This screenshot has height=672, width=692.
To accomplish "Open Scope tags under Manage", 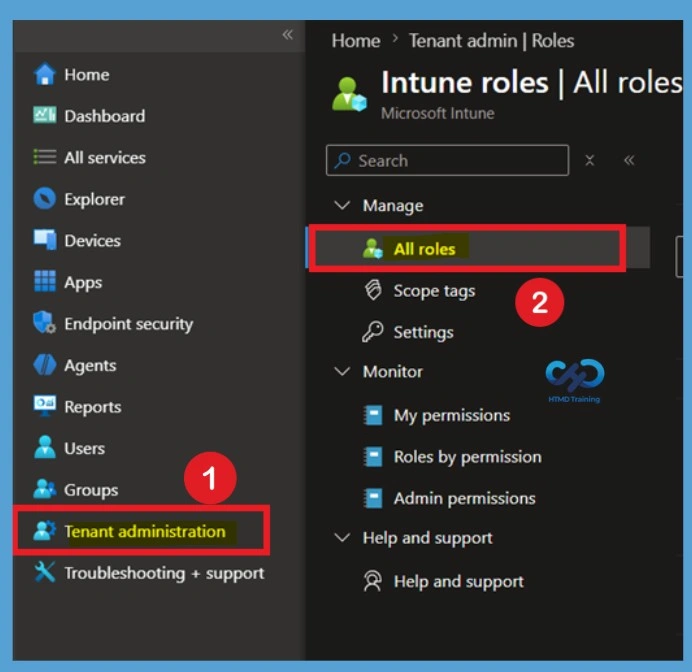I will 434,290.
